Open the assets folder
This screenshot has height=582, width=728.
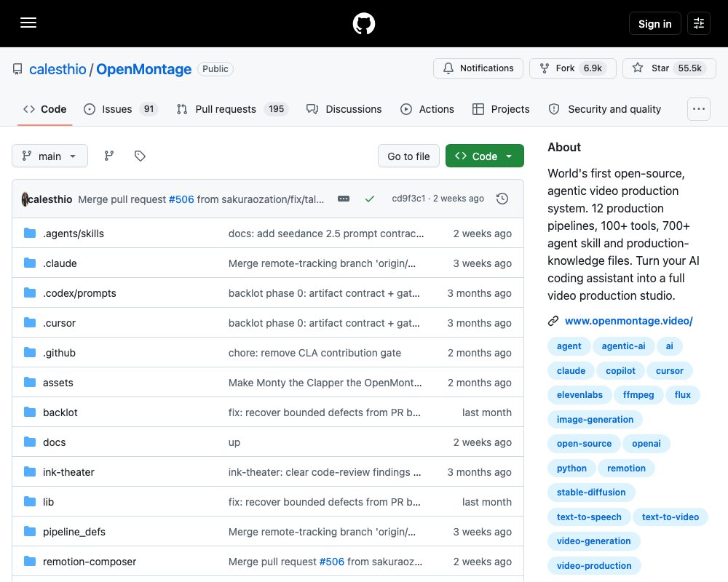click(58, 383)
